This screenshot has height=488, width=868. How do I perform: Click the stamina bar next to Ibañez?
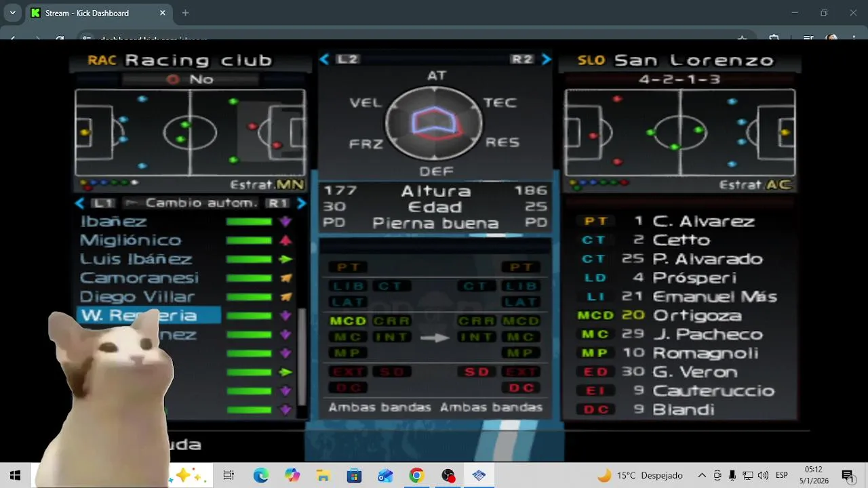249,222
